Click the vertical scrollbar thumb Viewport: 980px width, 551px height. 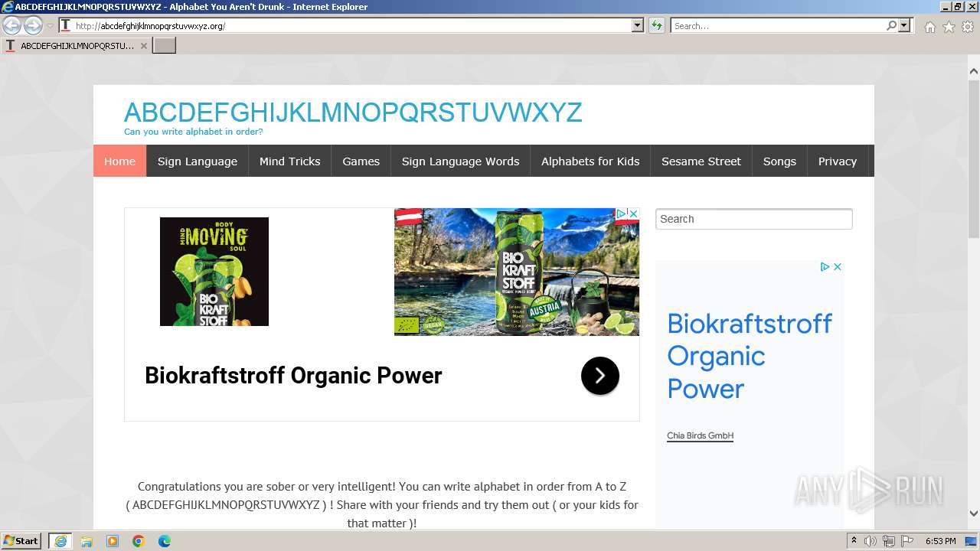click(x=973, y=158)
